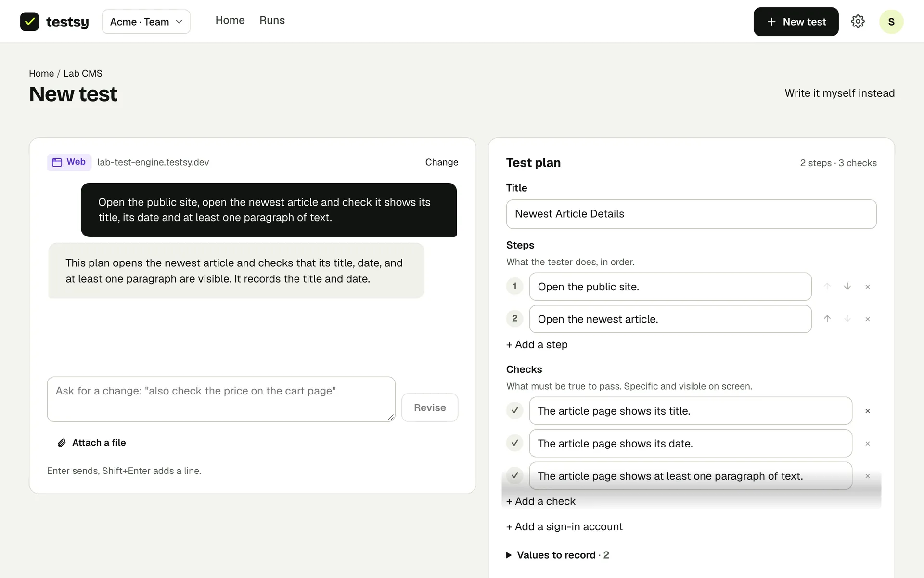Viewport: 924px width, 578px height.
Task: Click the Revise button
Action: click(430, 407)
